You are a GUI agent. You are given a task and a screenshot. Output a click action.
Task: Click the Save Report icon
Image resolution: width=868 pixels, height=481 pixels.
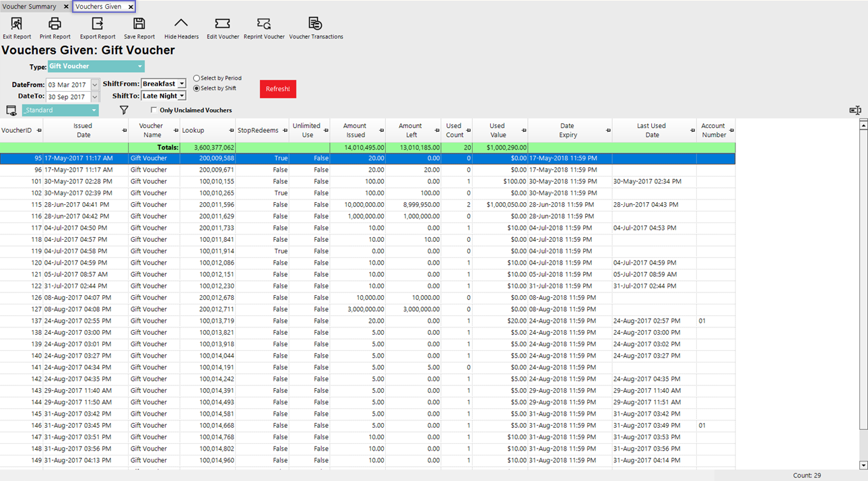(139, 24)
